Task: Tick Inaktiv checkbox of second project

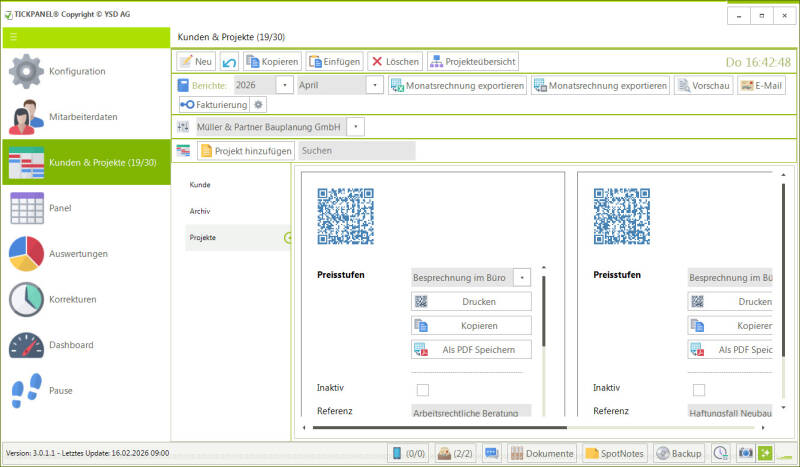Action: [x=699, y=390]
